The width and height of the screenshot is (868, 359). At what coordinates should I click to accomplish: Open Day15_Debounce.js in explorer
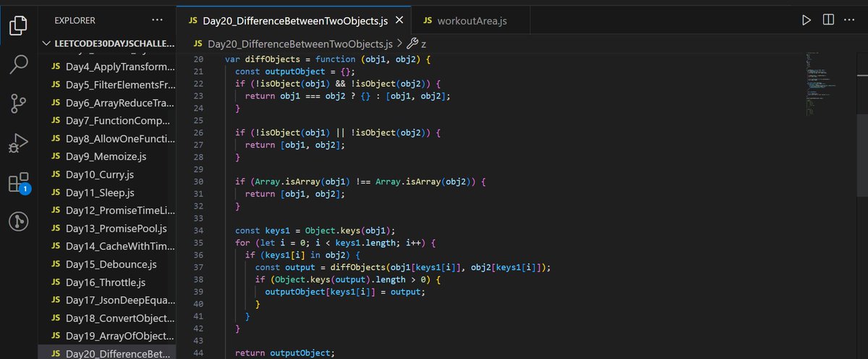pos(109,264)
